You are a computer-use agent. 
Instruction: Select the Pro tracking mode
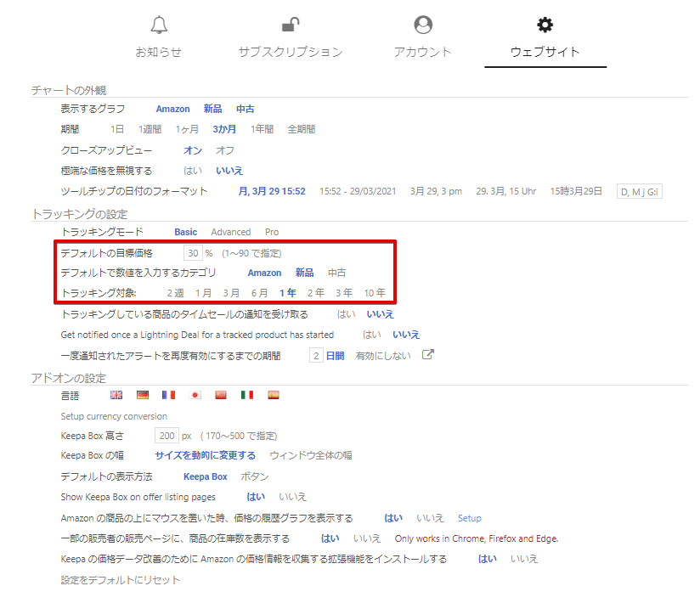point(271,231)
